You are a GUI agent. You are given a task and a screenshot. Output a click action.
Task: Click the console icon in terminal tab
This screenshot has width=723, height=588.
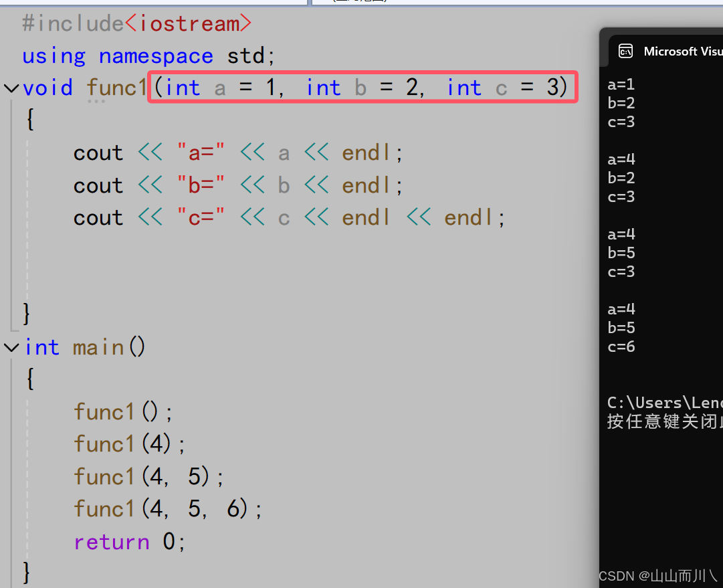[x=625, y=52]
